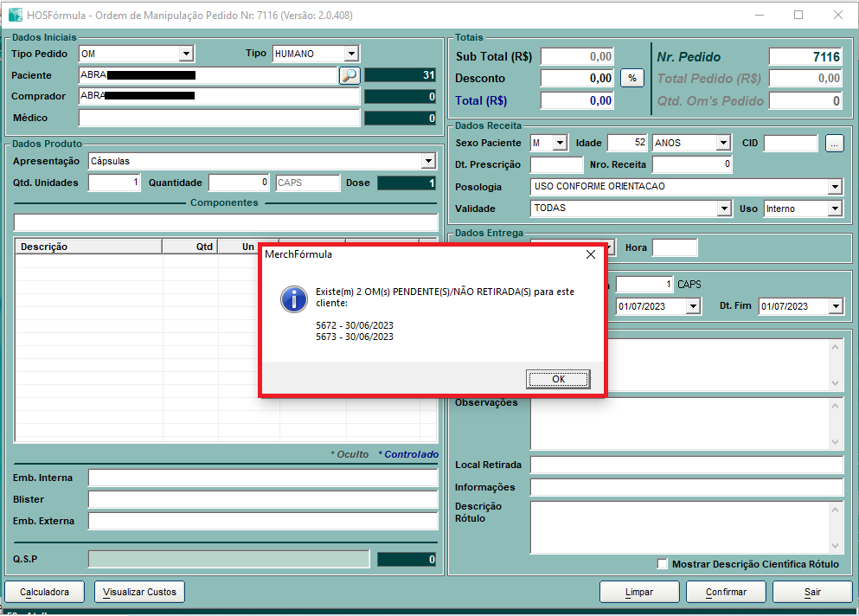Click the Local Retirada text field
This screenshot has height=616, width=859.
pos(686,465)
